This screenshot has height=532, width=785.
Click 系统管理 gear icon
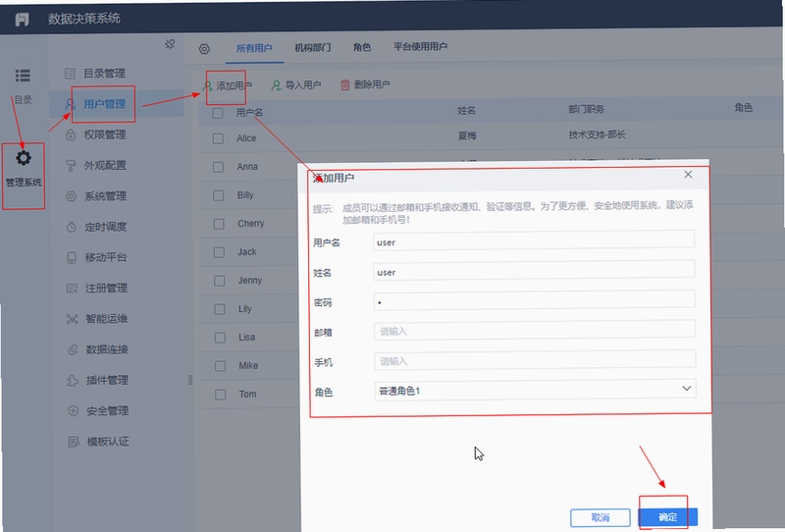(71, 196)
